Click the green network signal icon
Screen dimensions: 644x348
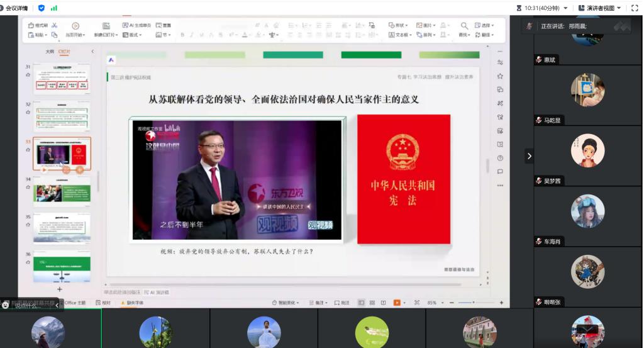tap(53, 8)
